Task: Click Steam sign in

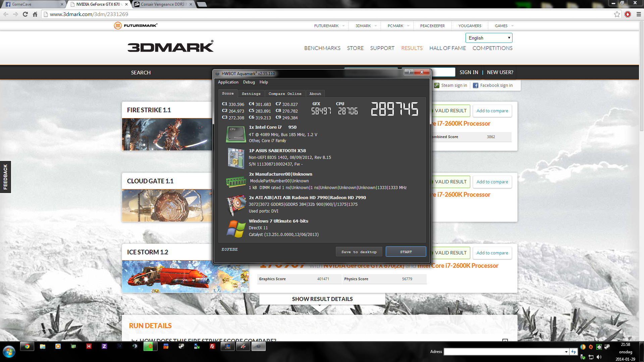Action: pyautogui.click(x=450, y=85)
